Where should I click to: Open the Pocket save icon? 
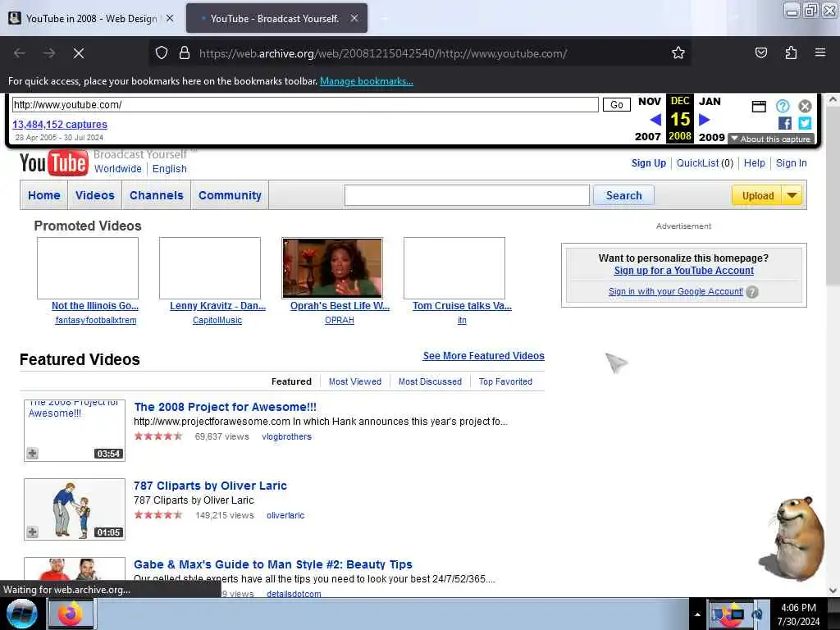[760, 52]
